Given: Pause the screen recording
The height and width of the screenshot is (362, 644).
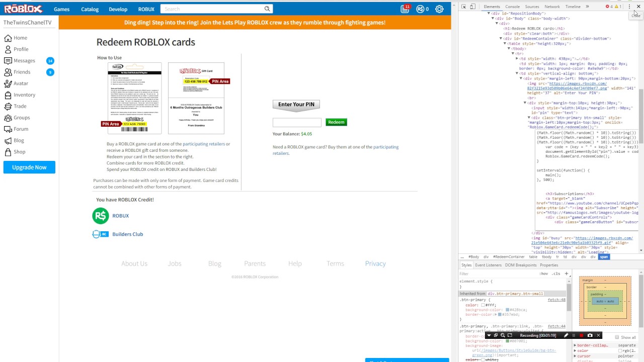Looking at the screenshot, I should 574,335.
